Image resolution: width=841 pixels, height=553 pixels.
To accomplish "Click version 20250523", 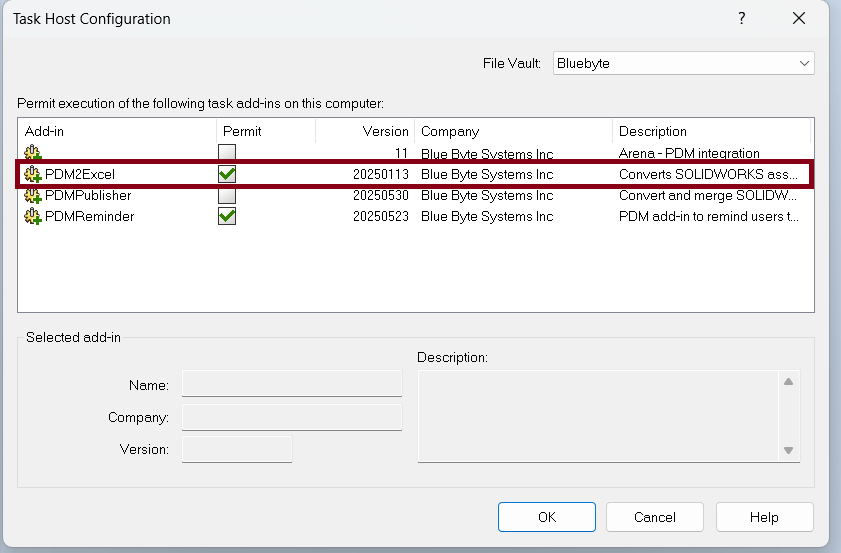I will coord(381,216).
